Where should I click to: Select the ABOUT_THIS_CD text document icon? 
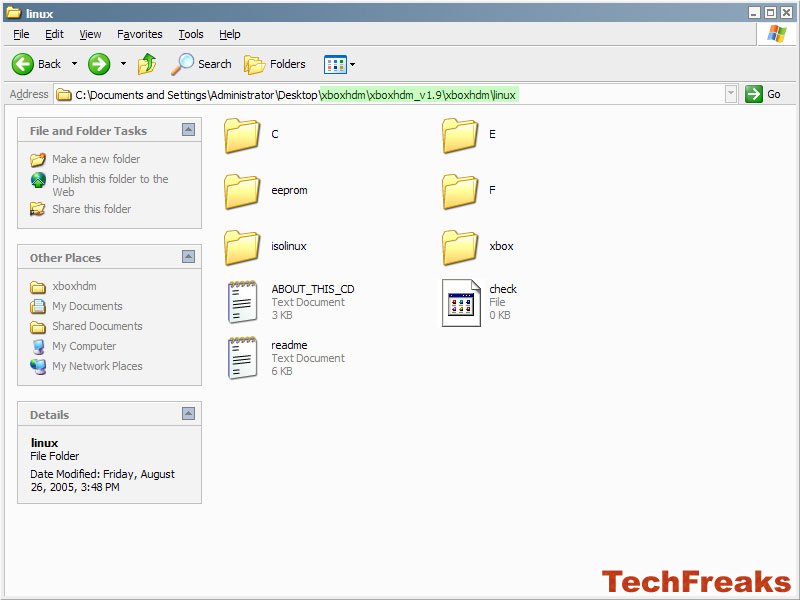[x=242, y=302]
